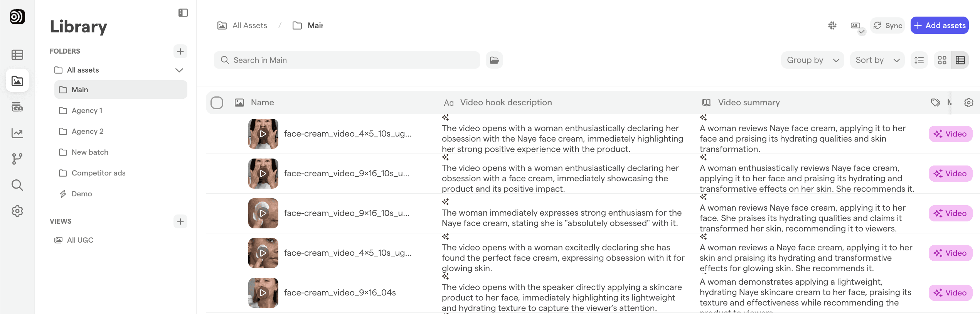The width and height of the screenshot is (980, 314).
Task: Open the ad spend coins sidebar icon
Action: coord(17,107)
